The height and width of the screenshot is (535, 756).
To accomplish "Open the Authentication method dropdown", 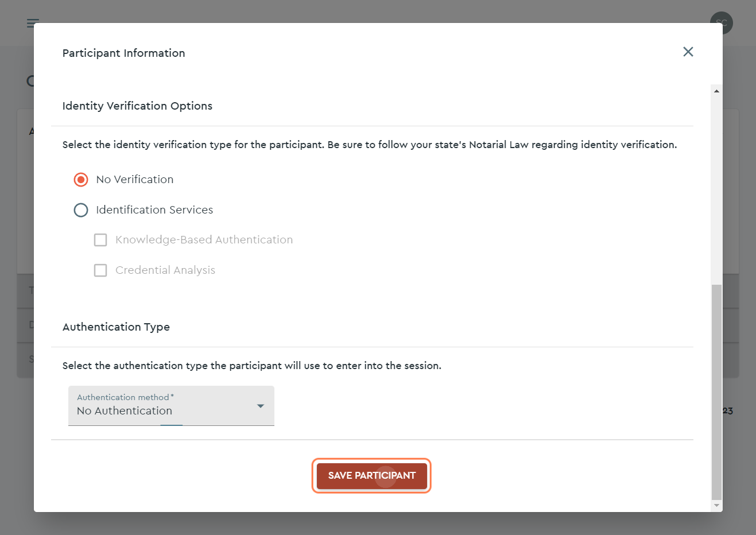I will tap(171, 406).
